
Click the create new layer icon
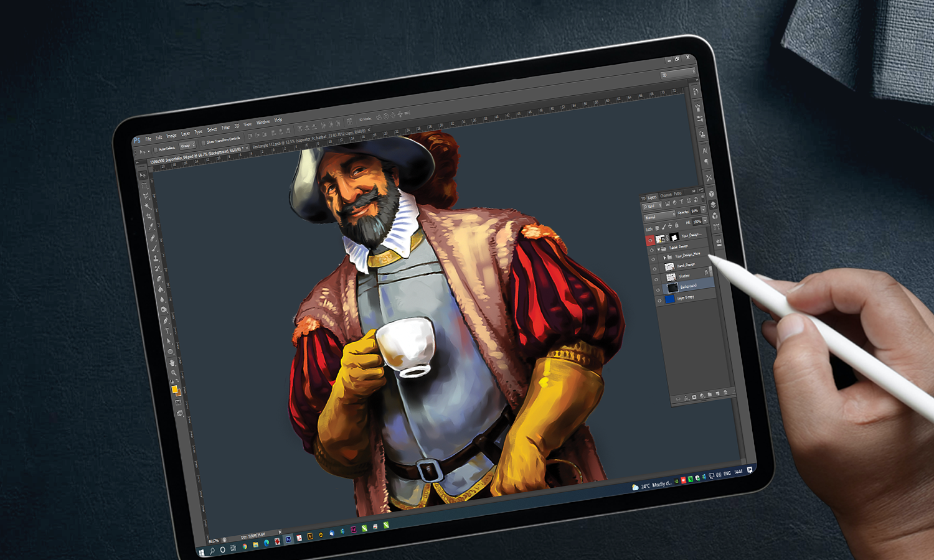717,393
